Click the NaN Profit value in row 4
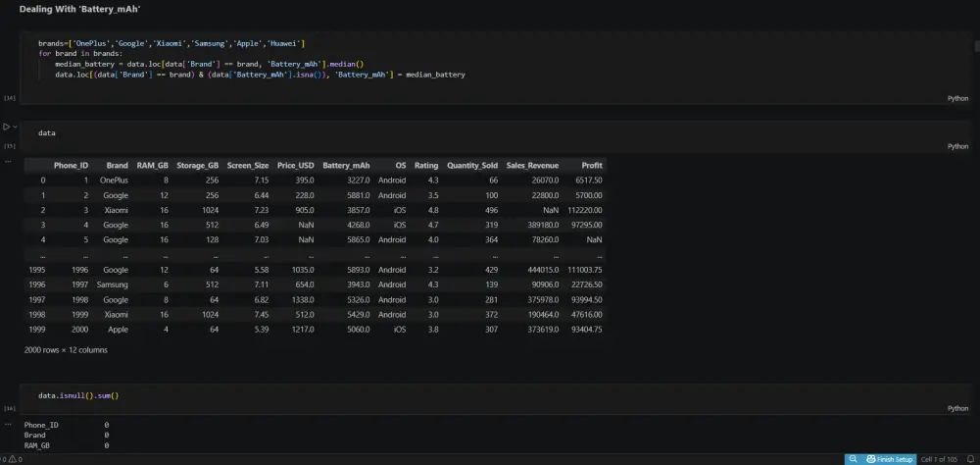 (x=595, y=239)
